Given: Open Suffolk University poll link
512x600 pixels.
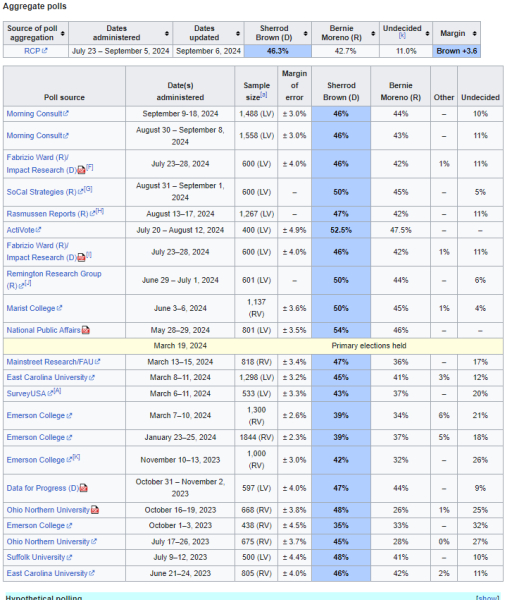Looking at the screenshot, I should 39,557.
